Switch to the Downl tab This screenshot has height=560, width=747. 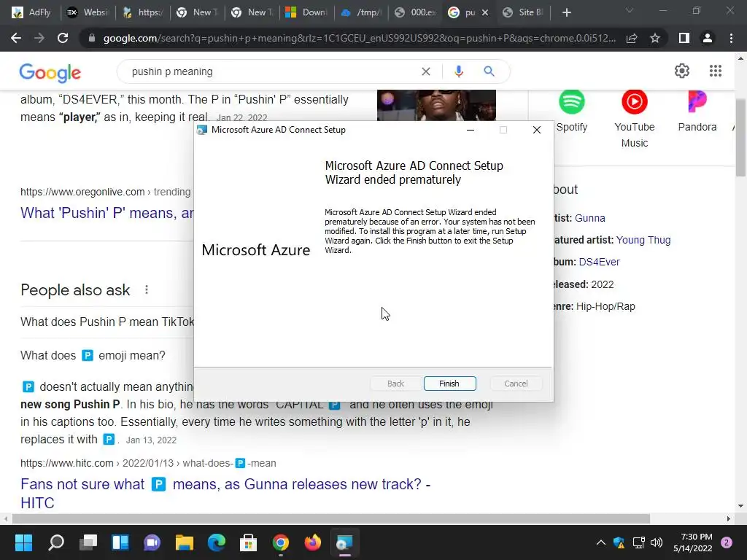point(306,12)
